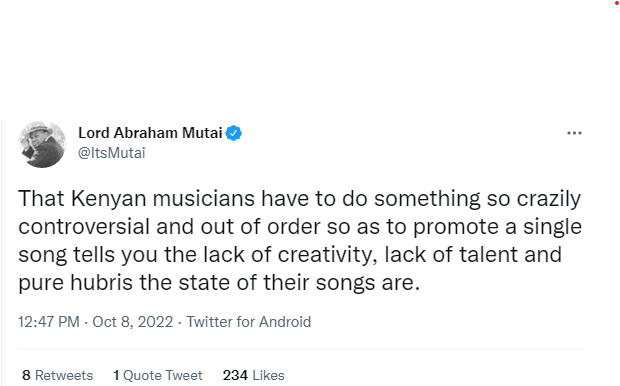Click the small red dot in the corner

point(617,3)
